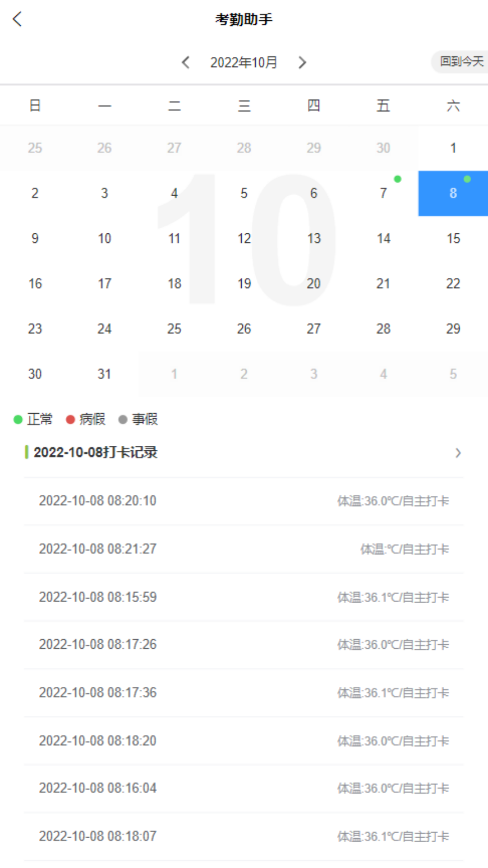
Task: Open the 08:20:10 check-in record
Action: tap(244, 501)
